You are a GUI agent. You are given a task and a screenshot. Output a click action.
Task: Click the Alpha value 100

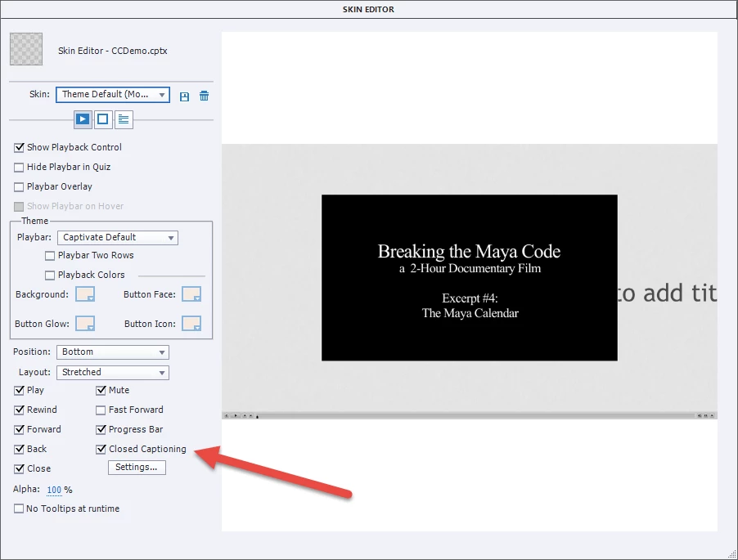(x=54, y=490)
